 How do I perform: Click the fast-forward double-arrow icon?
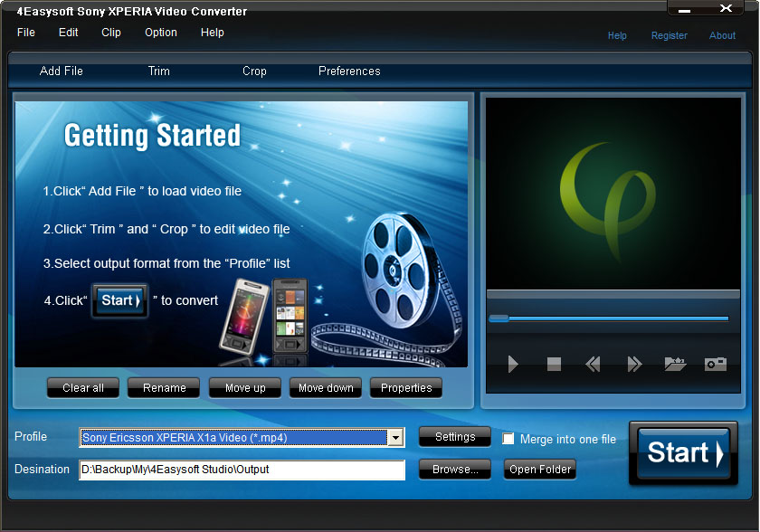pyautogui.click(x=634, y=364)
